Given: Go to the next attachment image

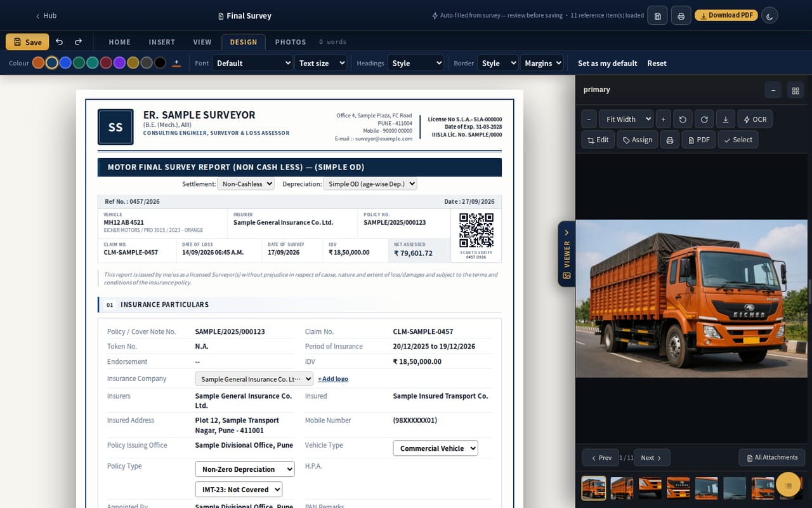Looking at the screenshot, I should pos(652,457).
